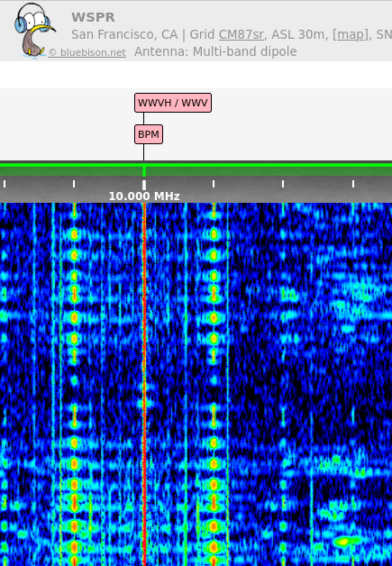Click the 10.000 MHz frequency scale label

pyautogui.click(x=144, y=196)
